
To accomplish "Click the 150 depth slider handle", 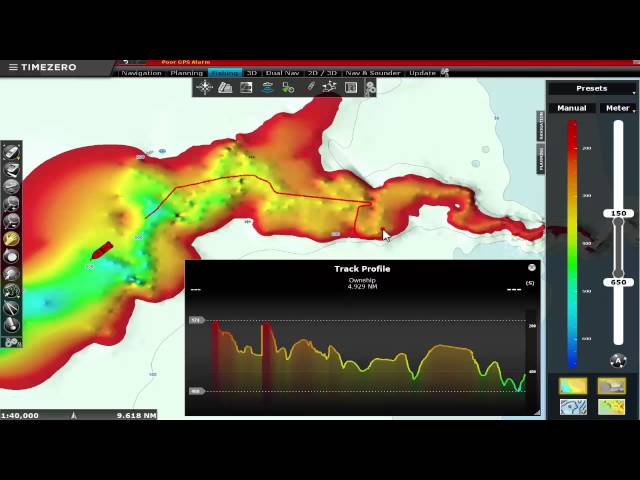I will tap(618, 214).
